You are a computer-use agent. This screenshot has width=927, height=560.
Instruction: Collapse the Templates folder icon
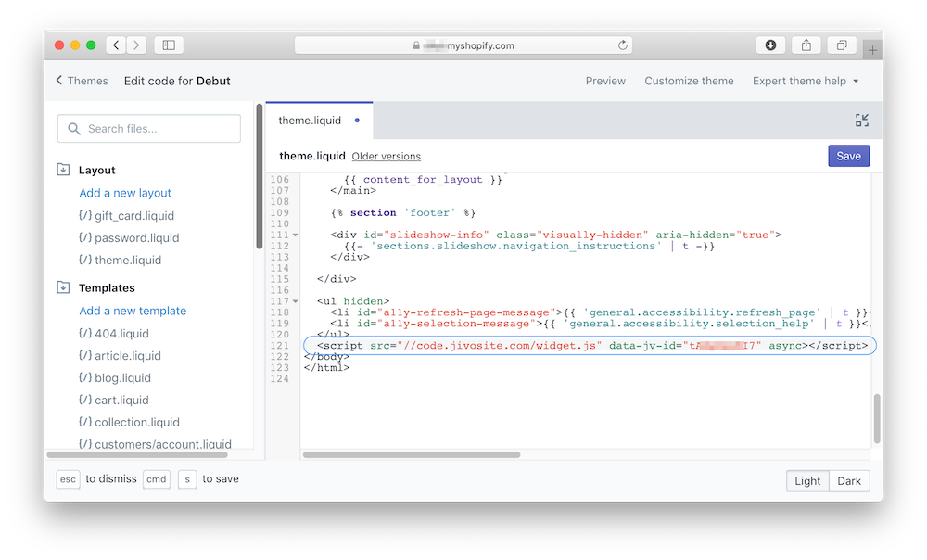pos(63,287)
